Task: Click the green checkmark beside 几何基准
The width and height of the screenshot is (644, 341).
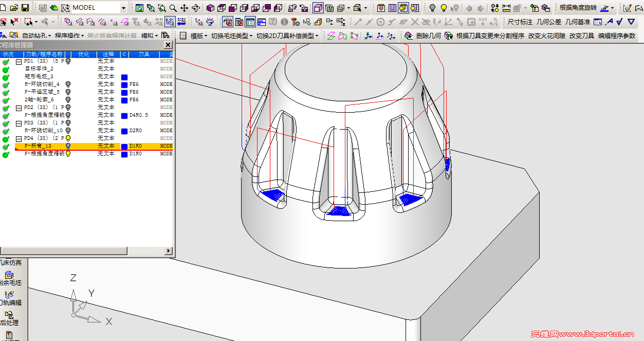Action: (619, 22)
